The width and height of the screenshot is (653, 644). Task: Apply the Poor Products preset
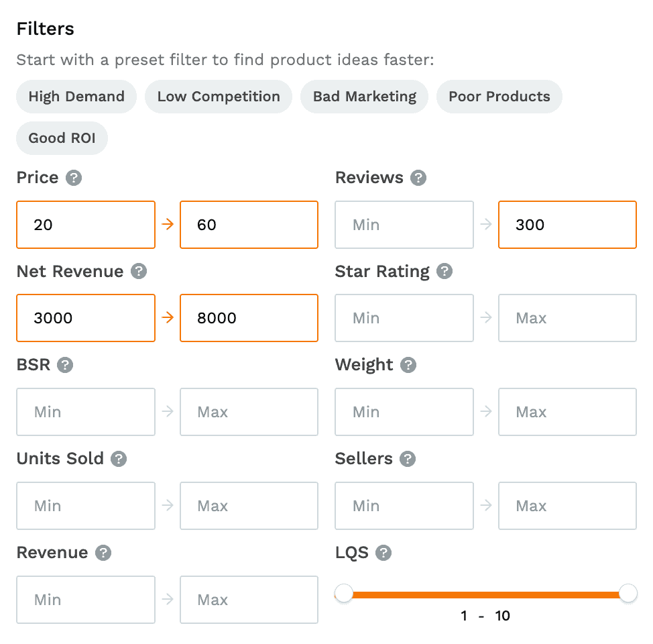499,97
